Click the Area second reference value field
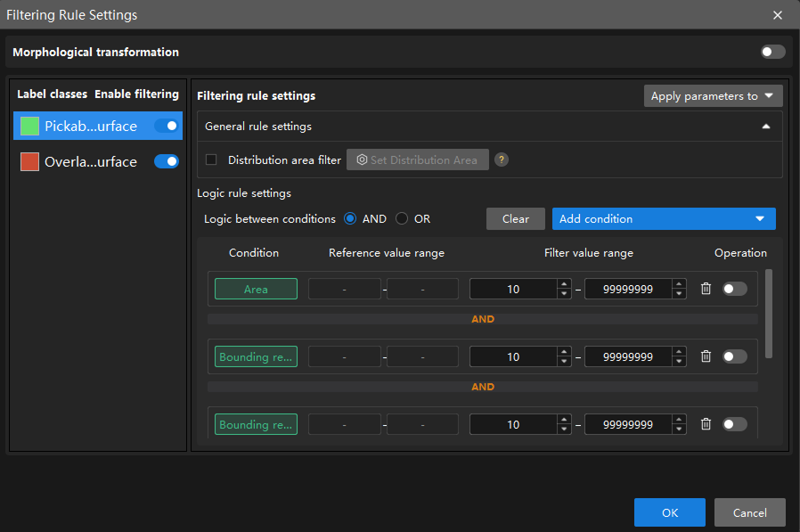Image resolution: width=800 pixels, height=532 pixels. (422, 289)
